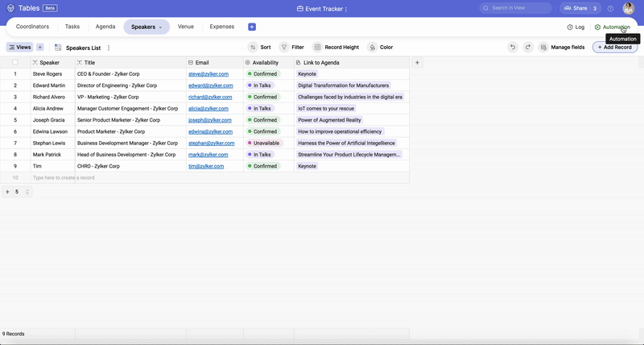Open the Color tool

coord(380,48)
